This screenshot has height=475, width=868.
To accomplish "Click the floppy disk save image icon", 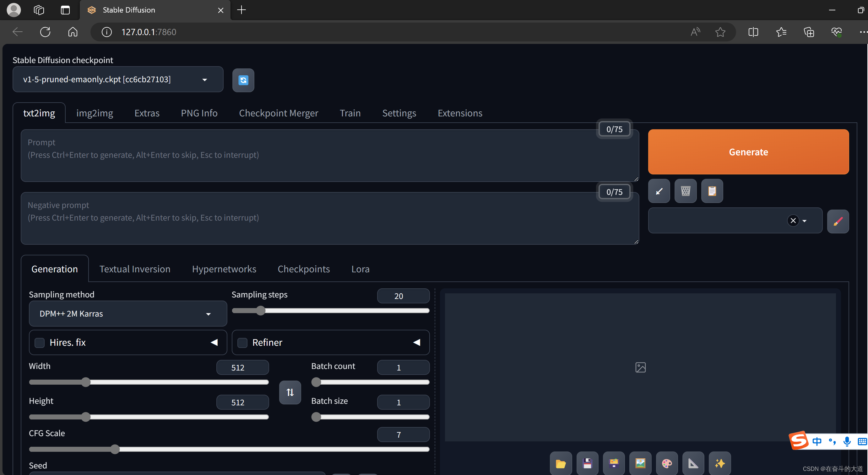I will (x=587, y=464).
